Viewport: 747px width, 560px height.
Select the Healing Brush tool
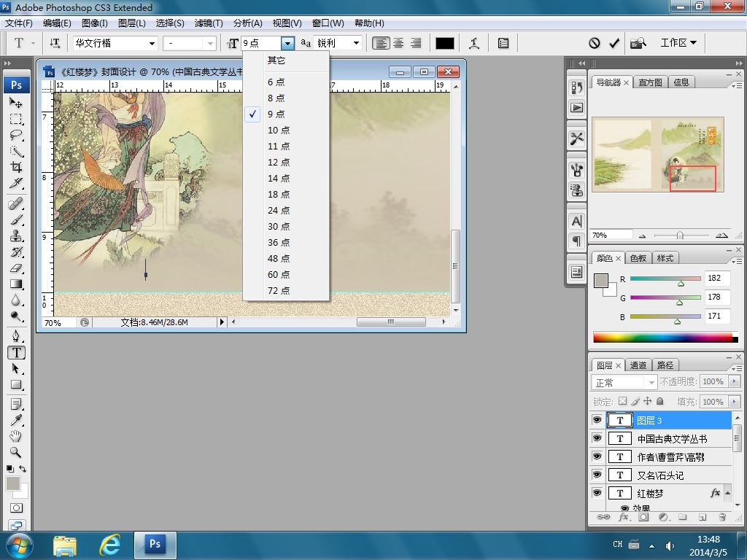click(x=16, y=204)
